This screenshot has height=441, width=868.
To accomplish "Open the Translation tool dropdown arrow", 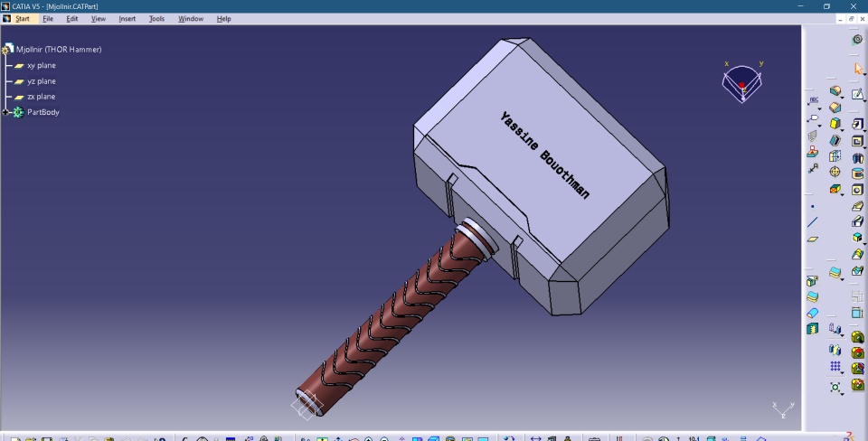I will pyautogui.click(x=842, y=335).
